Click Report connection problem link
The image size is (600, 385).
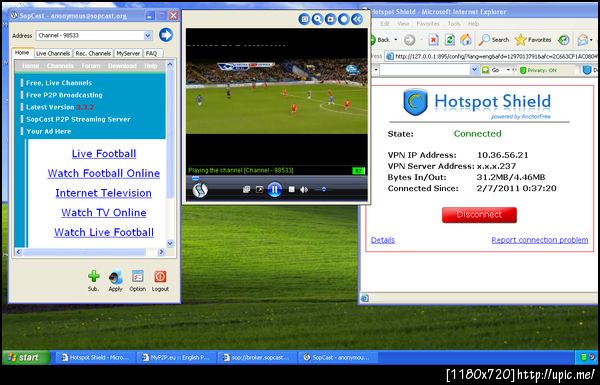(540, 240)
